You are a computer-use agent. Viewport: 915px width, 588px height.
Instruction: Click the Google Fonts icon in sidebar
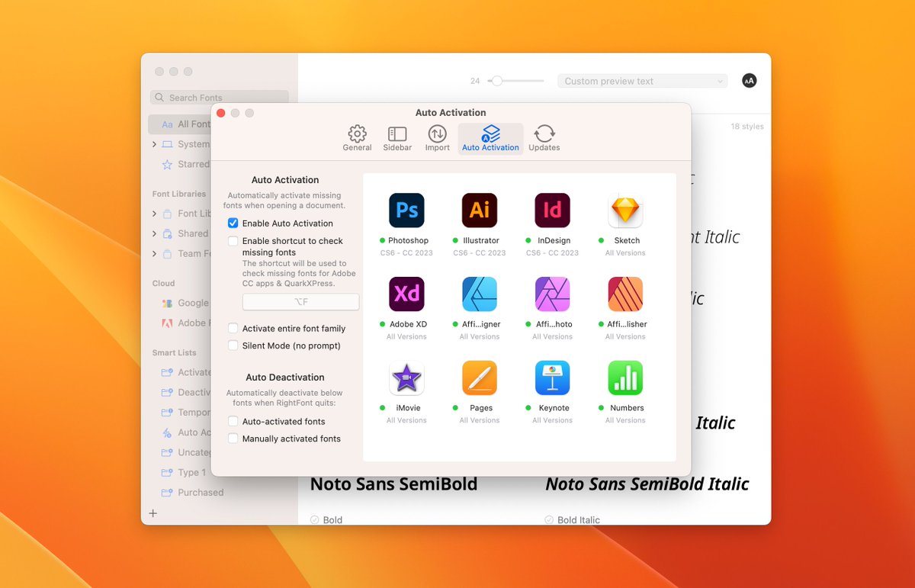coord(167,303)
